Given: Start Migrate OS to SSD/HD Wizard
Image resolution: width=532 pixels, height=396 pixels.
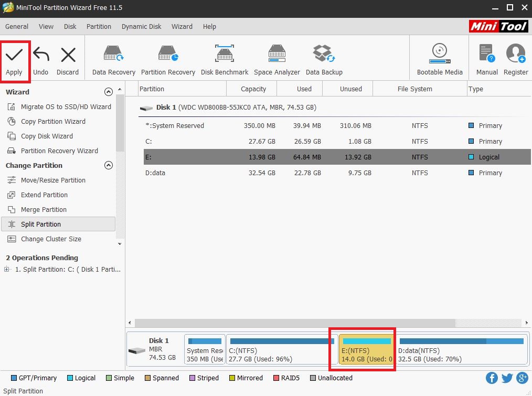Looking at the screenshot, I should tap(59, 107).
